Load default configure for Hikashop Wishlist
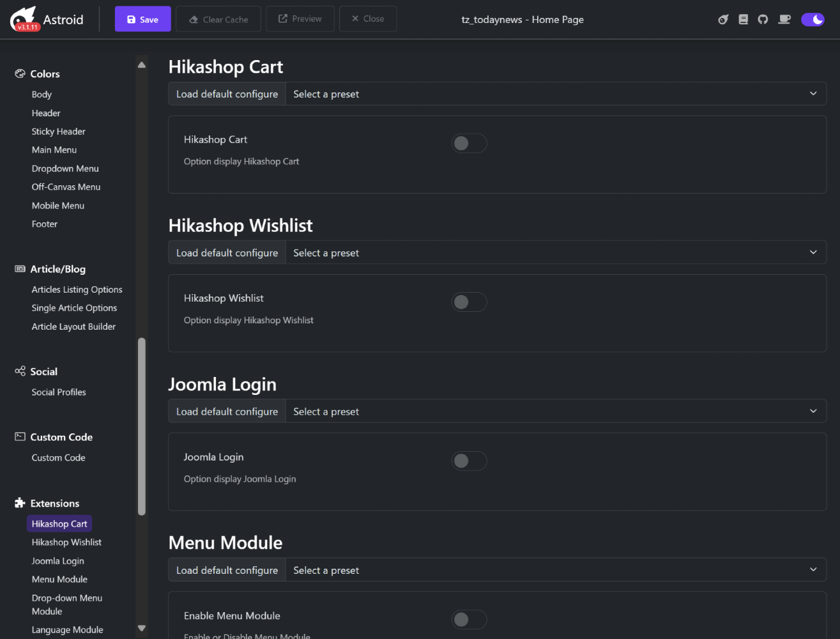 (227, 253)
